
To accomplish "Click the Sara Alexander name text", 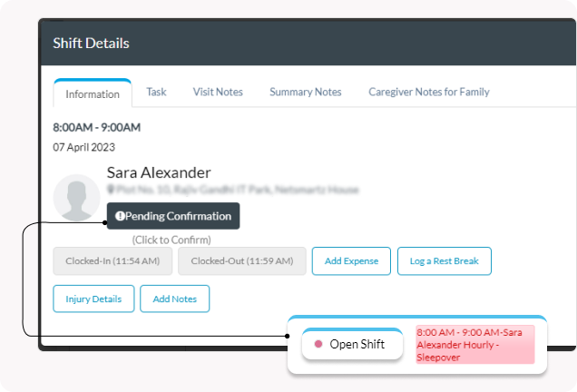I will point(159,172).
